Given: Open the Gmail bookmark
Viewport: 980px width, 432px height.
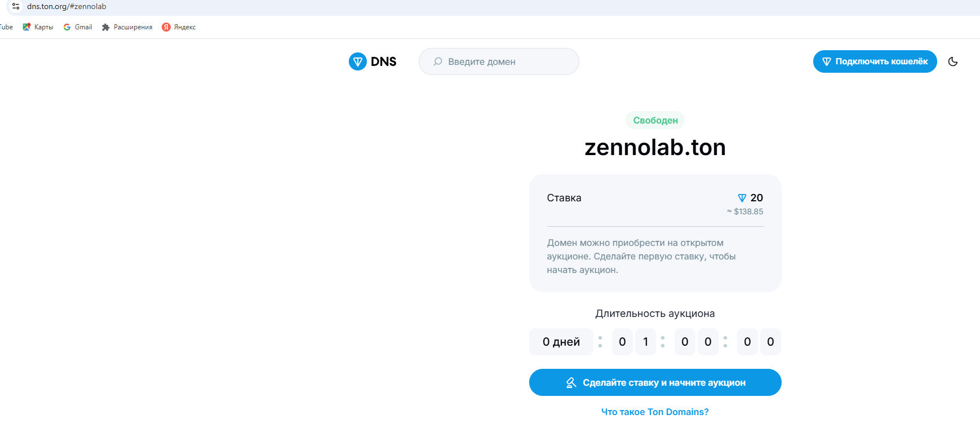Looking at the screenshot, I should 78,27.
